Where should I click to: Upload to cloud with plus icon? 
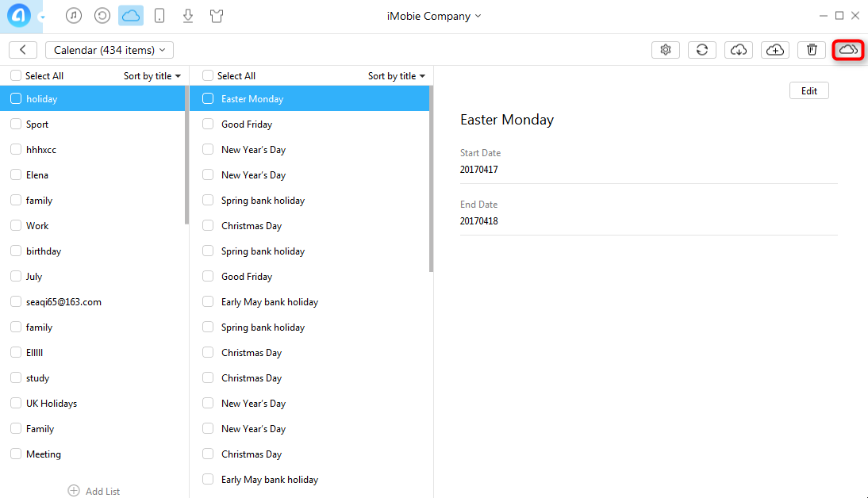click(775, 50)
